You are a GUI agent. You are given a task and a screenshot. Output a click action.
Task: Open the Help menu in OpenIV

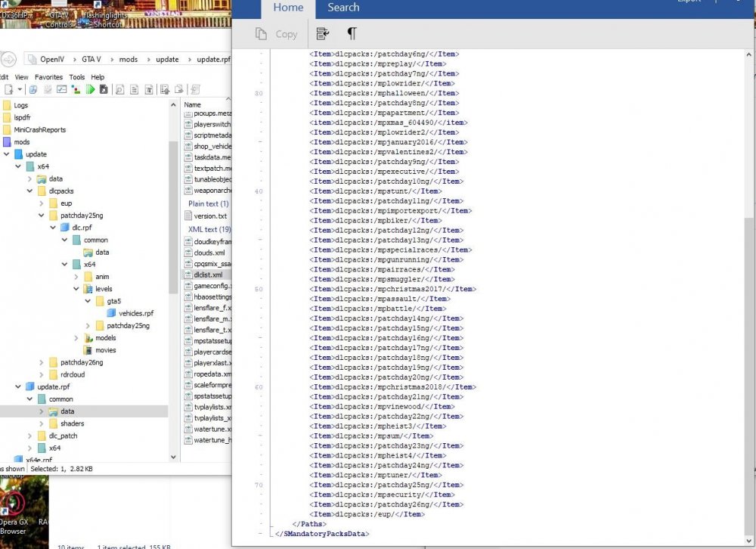click(x=98, y=76)
